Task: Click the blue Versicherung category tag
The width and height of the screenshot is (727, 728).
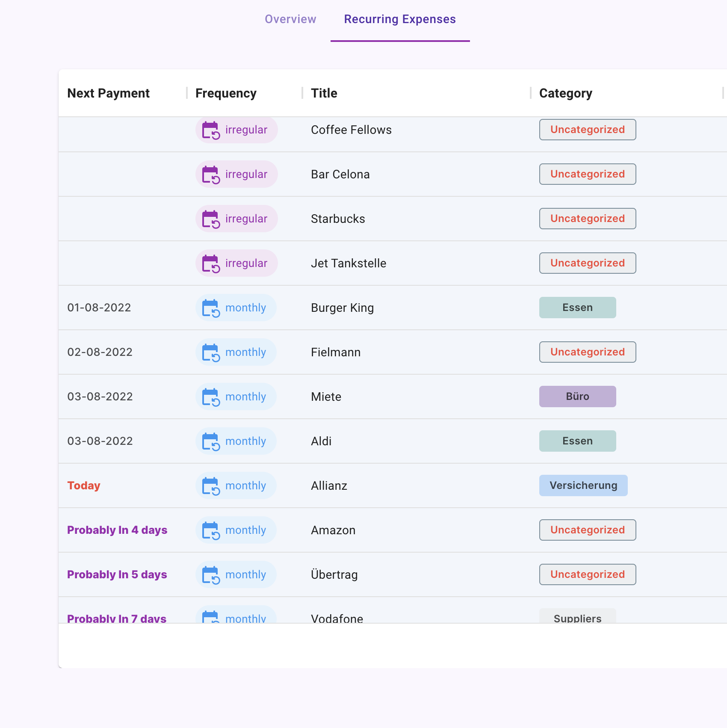Action: (583, 485)
